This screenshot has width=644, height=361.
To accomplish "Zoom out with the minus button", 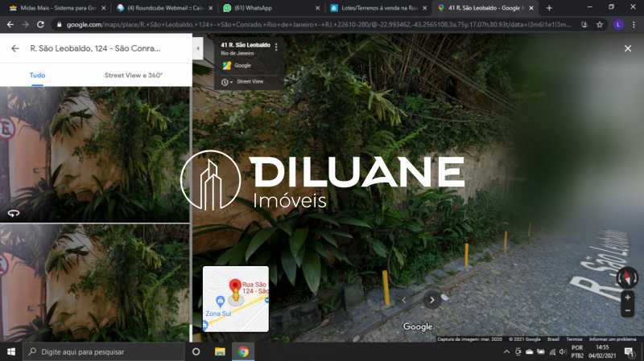I will tap(627, 311).
